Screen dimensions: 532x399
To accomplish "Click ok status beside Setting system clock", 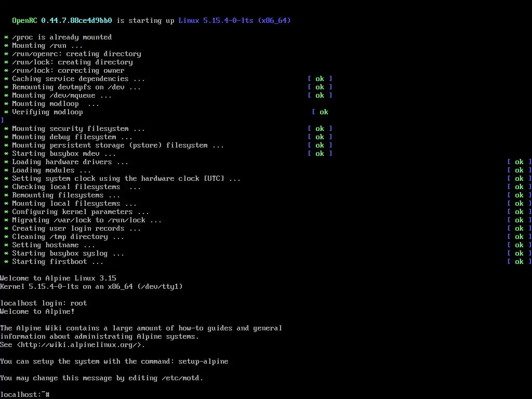I will tap(519, 179).
